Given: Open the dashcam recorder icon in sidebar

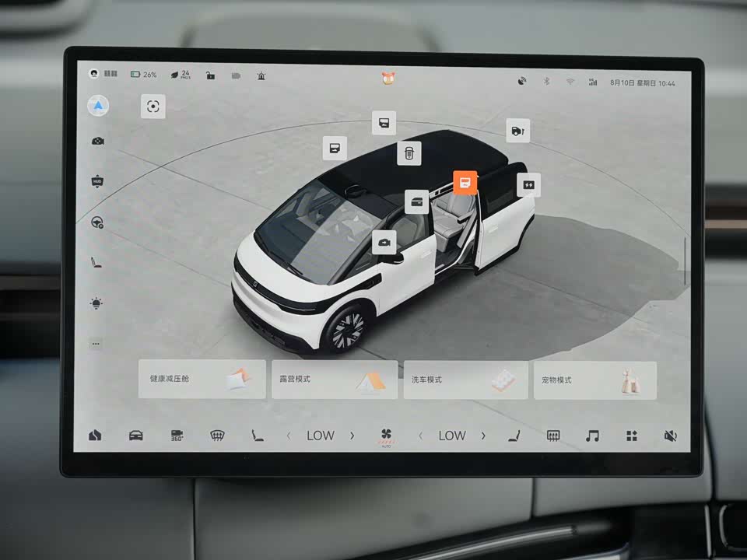Looking at the screenshot, I should [x=98, y=142].
